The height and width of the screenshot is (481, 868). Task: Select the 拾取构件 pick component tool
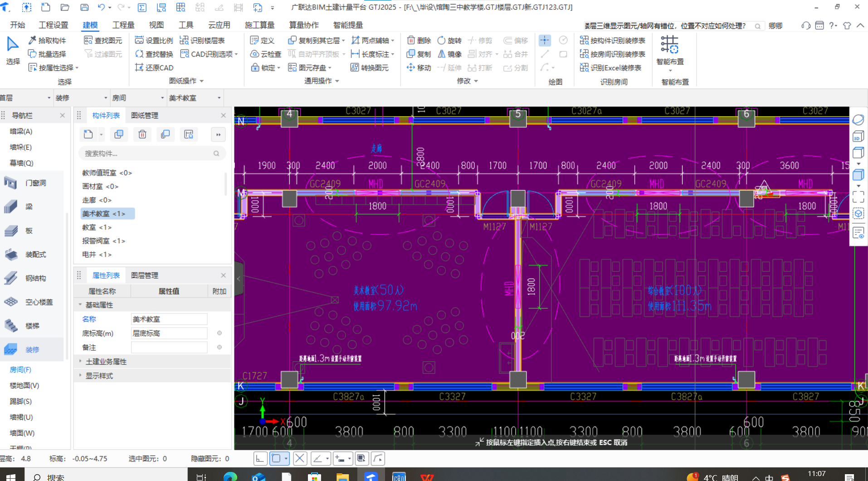point(47,40)
